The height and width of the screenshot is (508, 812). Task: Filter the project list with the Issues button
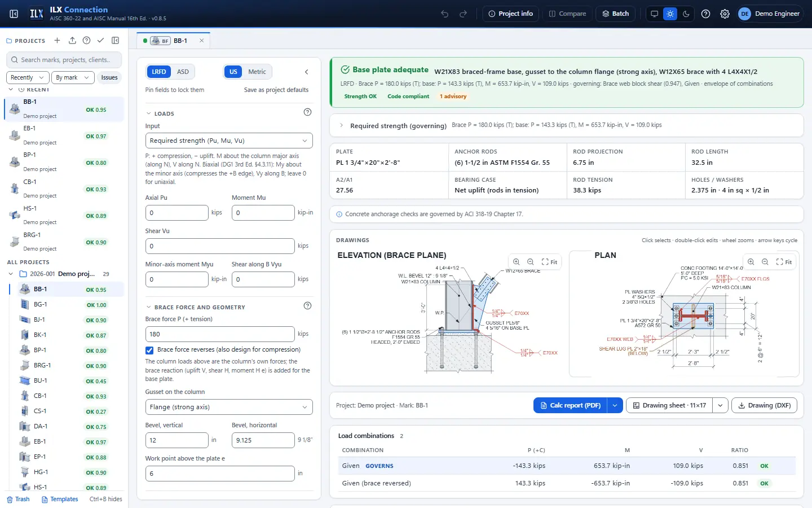click(x=109, y=77)
